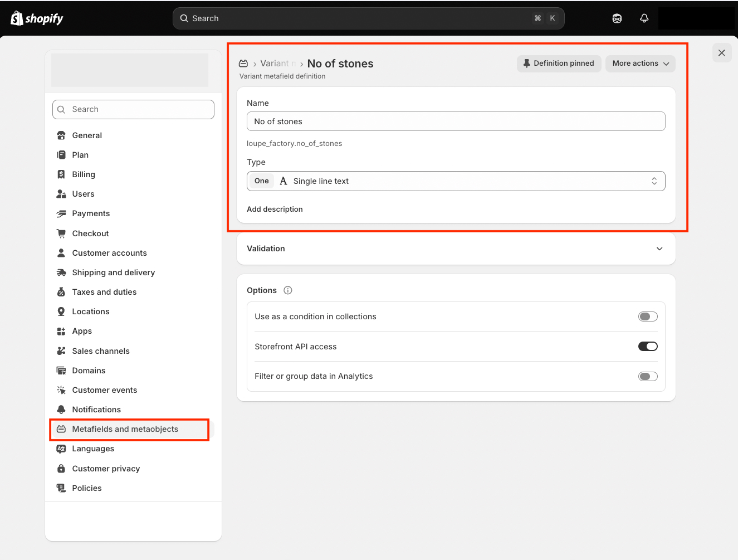Click the Locations pin icon
738x560 pixels.
61,311
